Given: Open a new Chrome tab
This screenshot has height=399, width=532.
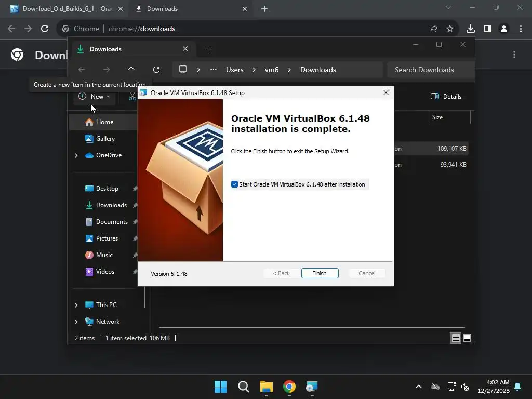Looking at the screenshot, I should click(264, 9).
